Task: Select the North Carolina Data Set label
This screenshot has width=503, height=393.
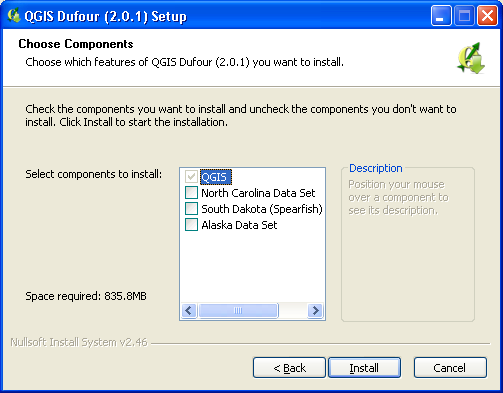Action: [258, 193]
